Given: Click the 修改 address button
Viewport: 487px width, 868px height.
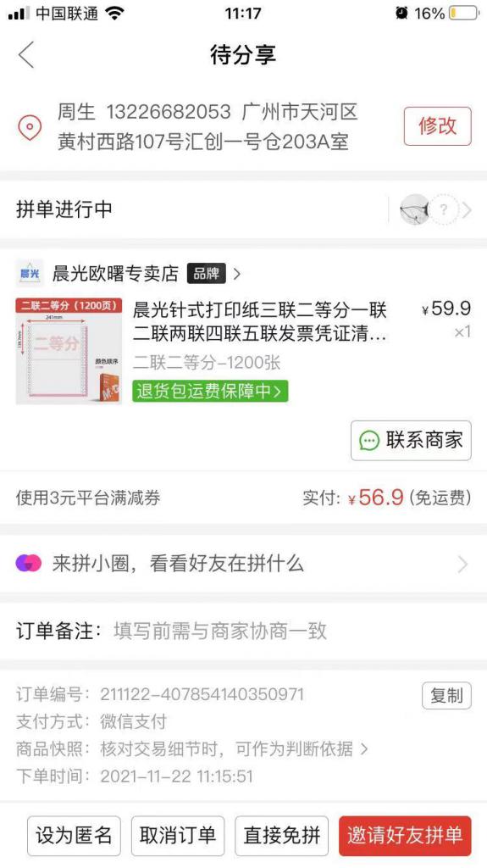Looking at the screenshot, I should [x=438, y=126].
